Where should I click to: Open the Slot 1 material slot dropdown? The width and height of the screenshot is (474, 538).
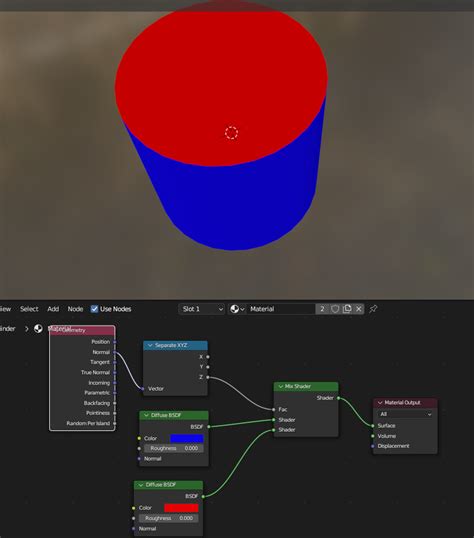pos(202,309)
